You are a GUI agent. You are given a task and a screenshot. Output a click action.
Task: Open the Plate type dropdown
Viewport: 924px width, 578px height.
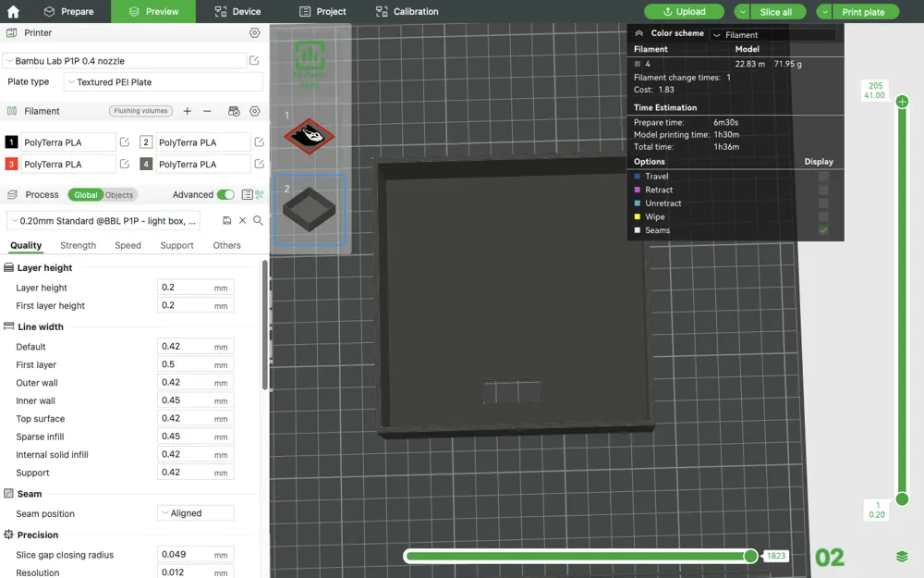(163, 82)
